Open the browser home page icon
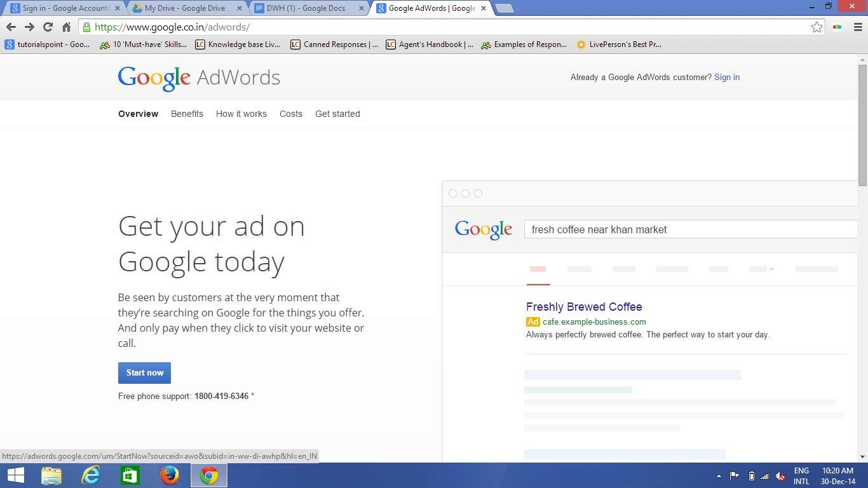 66,27
